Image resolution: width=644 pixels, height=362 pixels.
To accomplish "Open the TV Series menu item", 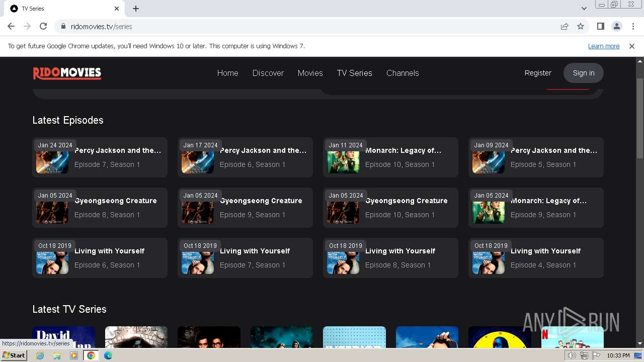I will [355, 73].
